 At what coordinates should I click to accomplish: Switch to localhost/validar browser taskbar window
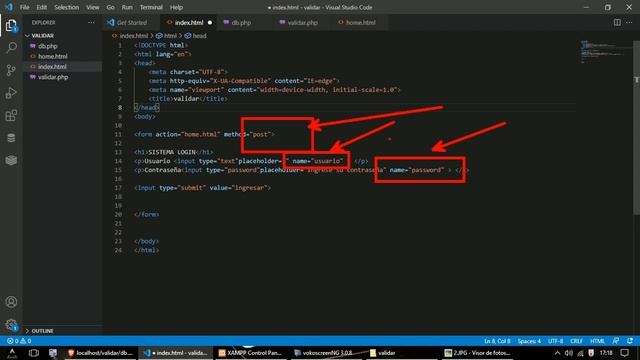pyautogui.click(x=101, y=353)
